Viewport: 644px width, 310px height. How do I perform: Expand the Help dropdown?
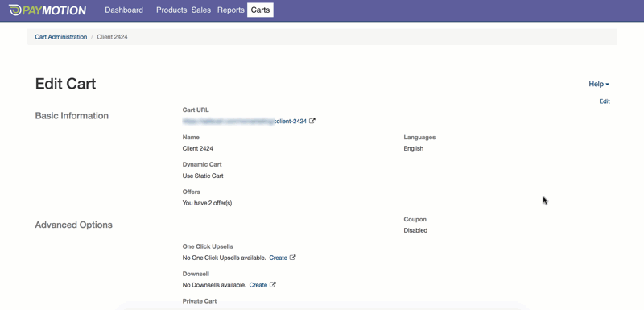[x=599, y=84]
